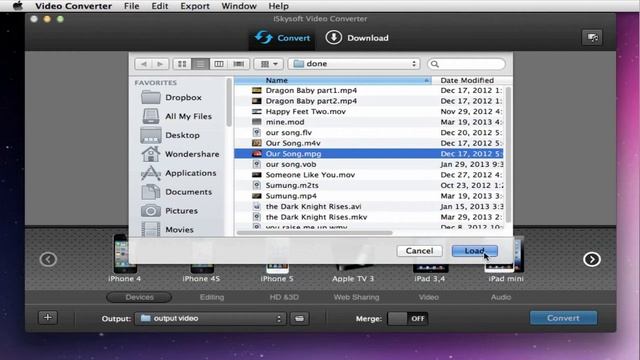The width and height of the screenshot is (640, 360).
Task: Open the Web Sharing format category
Action: pos(356,297)
